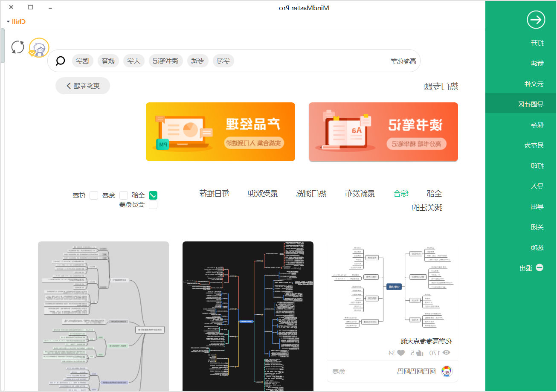Choose 保存 in the sidebar

537,125
